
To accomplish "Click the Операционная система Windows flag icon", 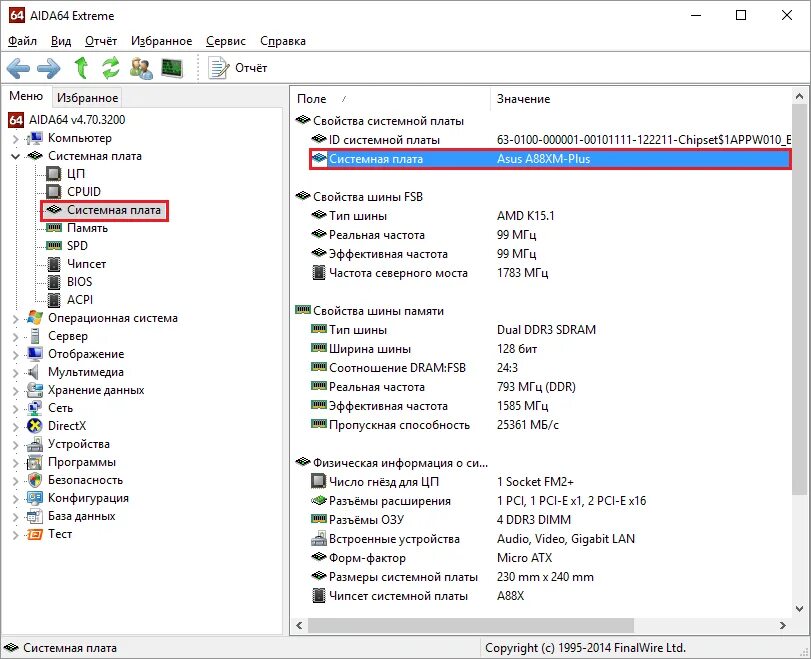I will coord(35,318).
